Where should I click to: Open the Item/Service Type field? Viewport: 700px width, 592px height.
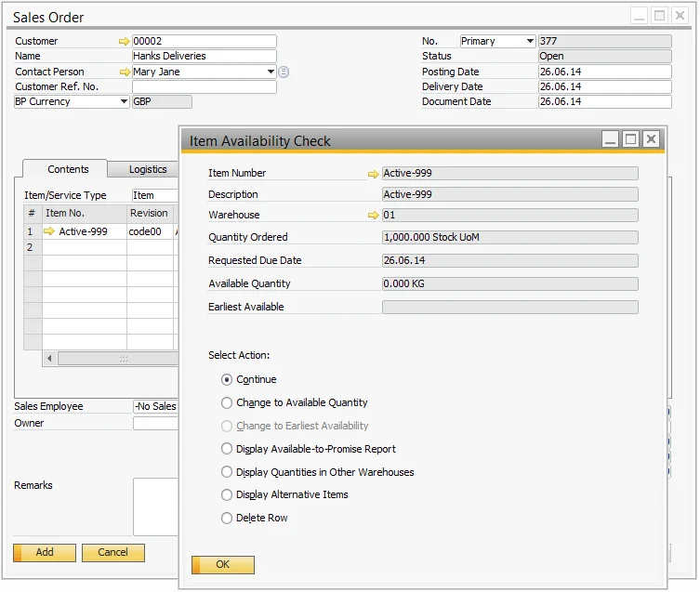pyautogui.click(x=155, y=195)
